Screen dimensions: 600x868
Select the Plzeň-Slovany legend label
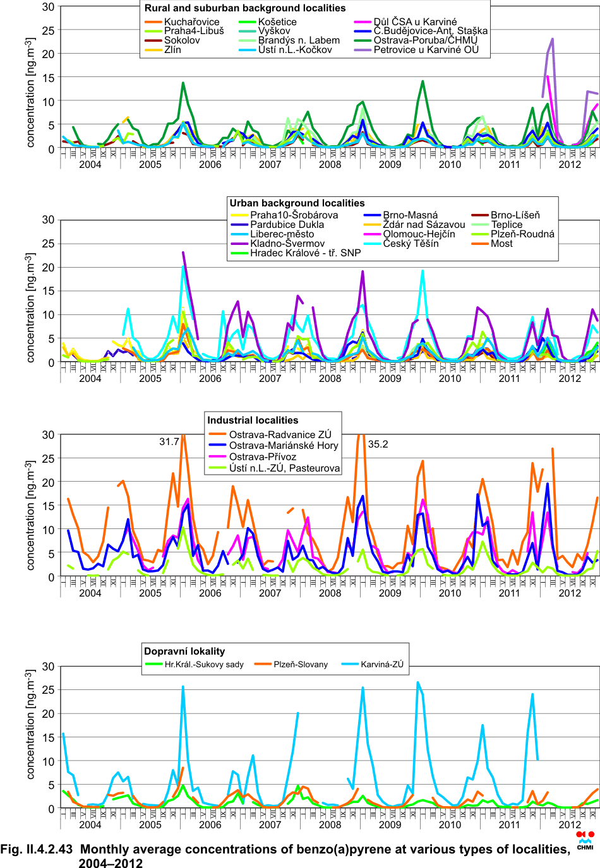coord(301,664)
